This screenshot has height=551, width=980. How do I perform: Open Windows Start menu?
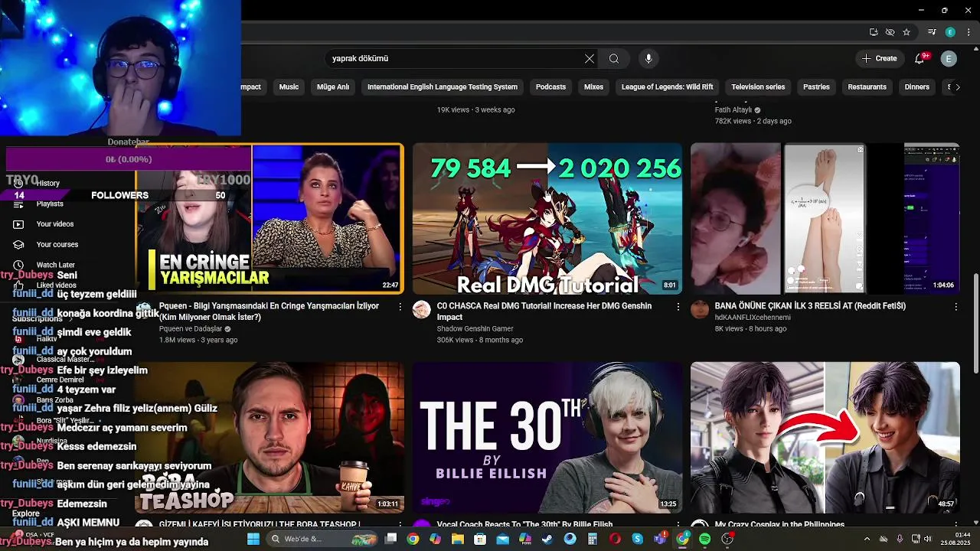point(253,539)
